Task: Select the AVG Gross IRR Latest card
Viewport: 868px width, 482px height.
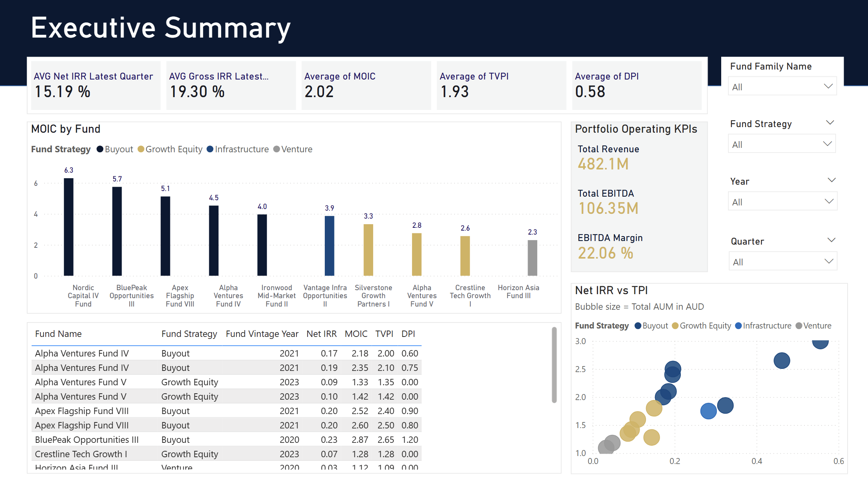Action: (231, 86)
